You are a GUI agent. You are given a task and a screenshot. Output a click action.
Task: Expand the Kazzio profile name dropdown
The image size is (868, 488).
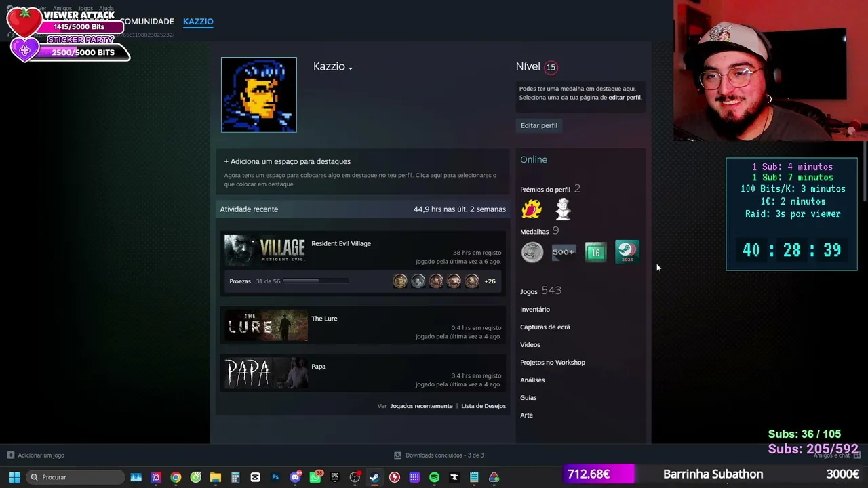click(350, 68)
